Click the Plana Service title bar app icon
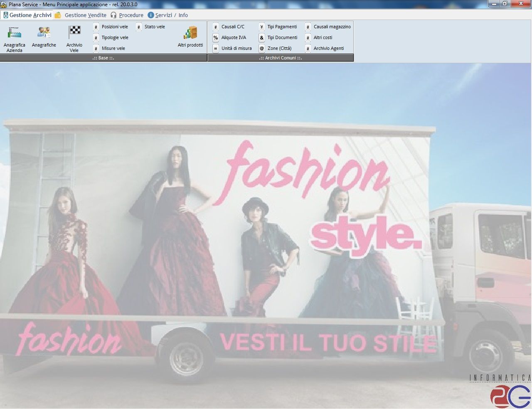This screenshot has height=409, width=532. (4, 5)
